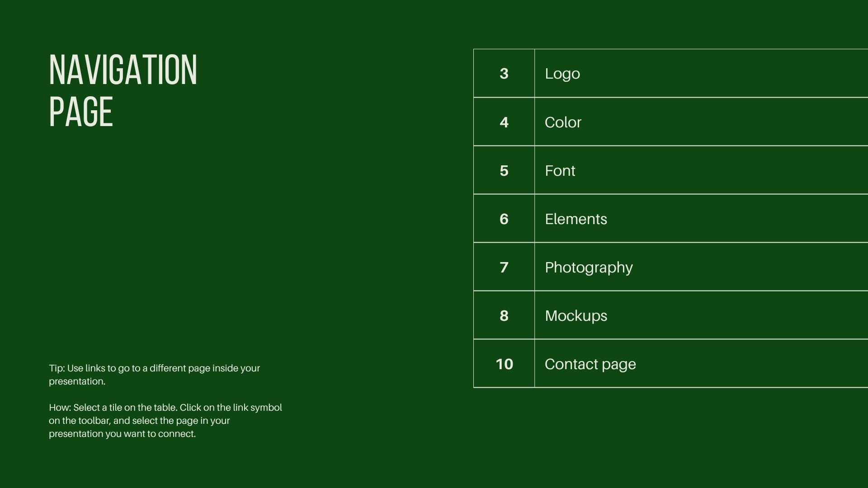Select page number 6 cell
868x488 pixels.
(x=504, y=219)
